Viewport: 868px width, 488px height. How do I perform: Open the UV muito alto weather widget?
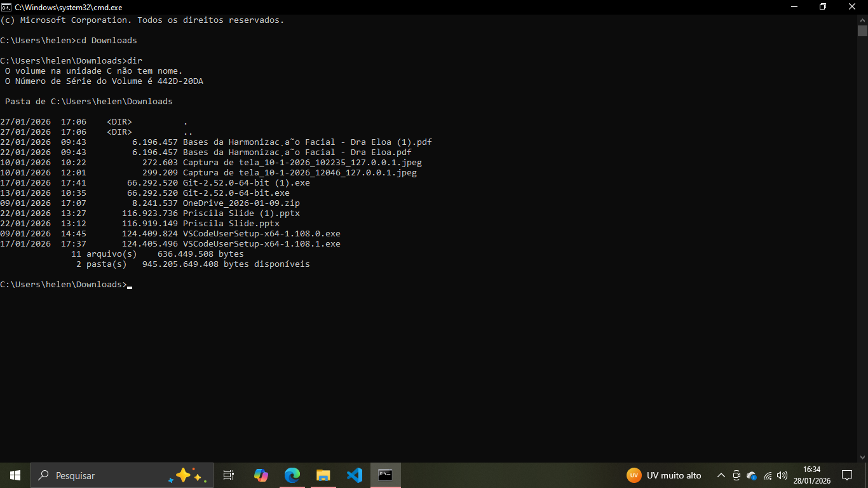coord(664,475)
